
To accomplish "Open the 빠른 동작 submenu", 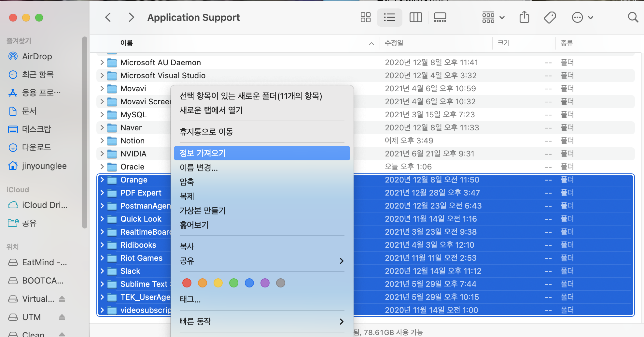I will (x=262, y=321).
